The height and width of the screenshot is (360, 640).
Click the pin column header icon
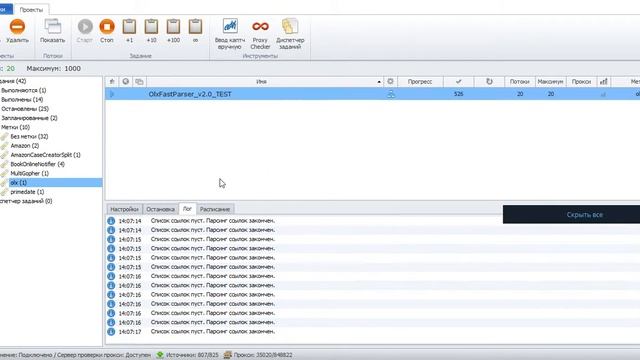pos(112,82)
